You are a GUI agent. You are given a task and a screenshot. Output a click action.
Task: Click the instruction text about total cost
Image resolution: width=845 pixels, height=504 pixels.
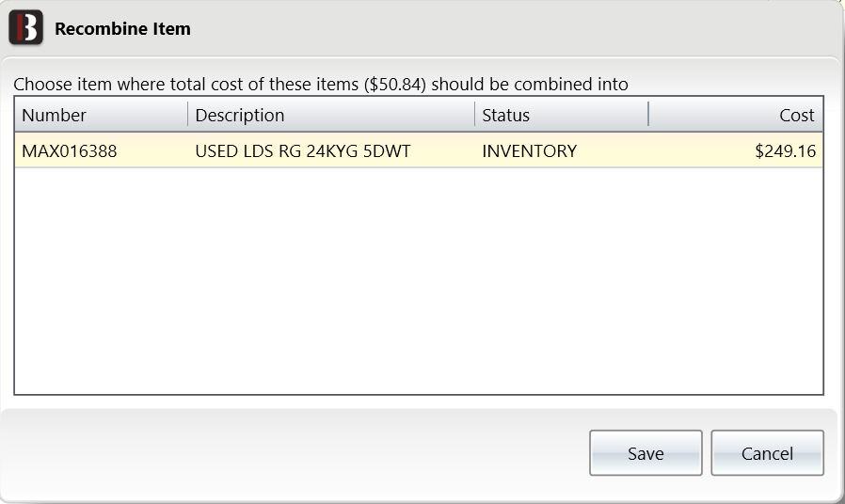[x=321, y=85]
